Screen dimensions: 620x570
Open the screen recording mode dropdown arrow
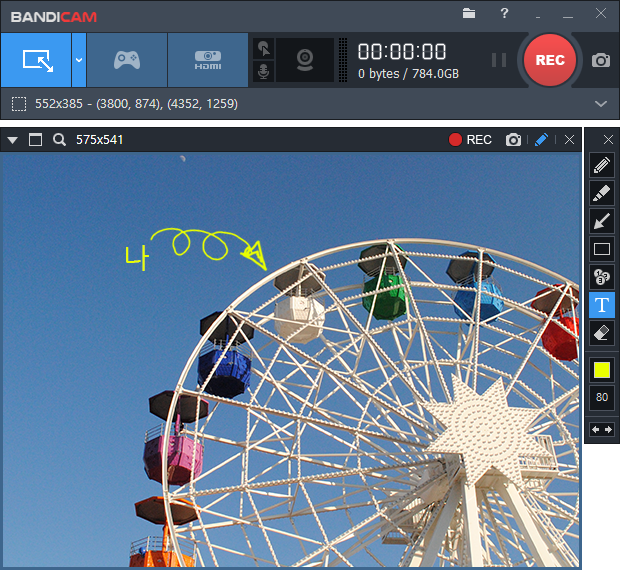pos(79,60)
